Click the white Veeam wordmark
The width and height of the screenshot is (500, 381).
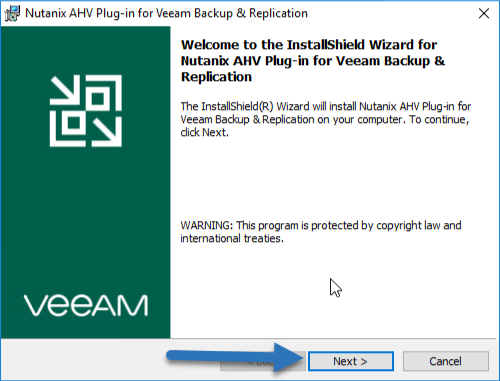[x=86, y=305]
